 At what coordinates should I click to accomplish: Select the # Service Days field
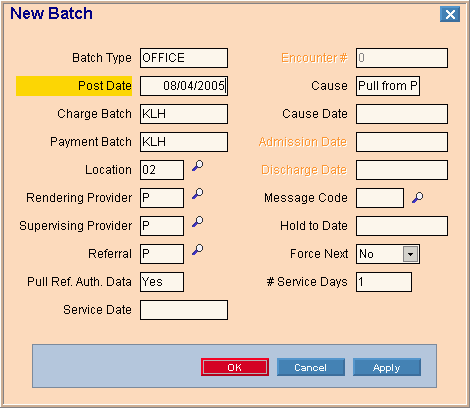click(x=384, y=282)
